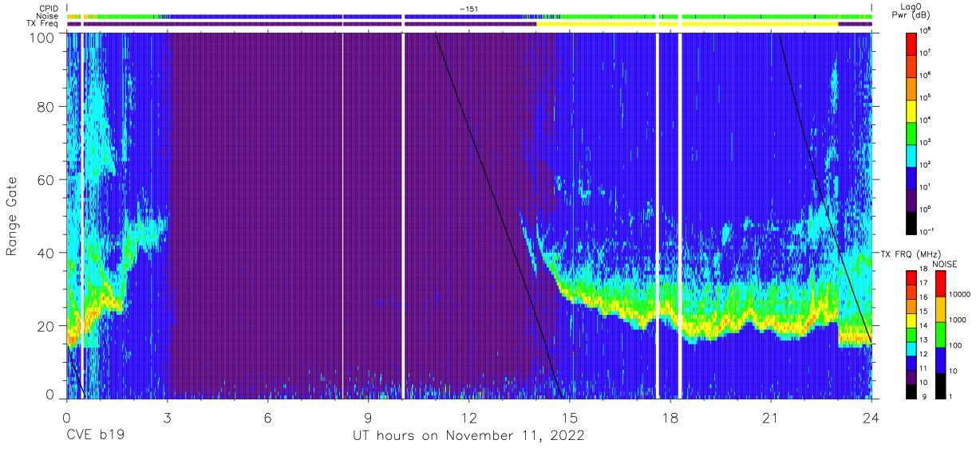Image resolution: width=980 pixels, height=452 pixels.
Task: Select the 6 tick on UT hours axis
Action: click(x=267, y=416)
